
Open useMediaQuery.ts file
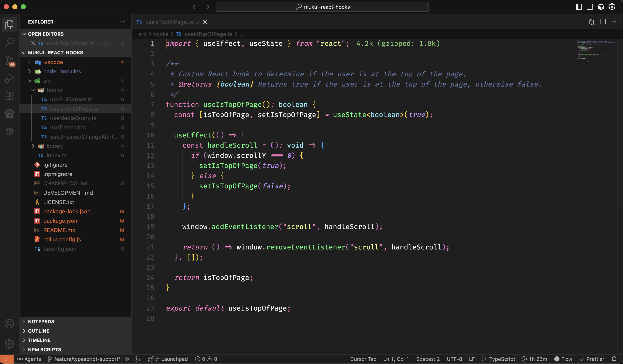75,118
